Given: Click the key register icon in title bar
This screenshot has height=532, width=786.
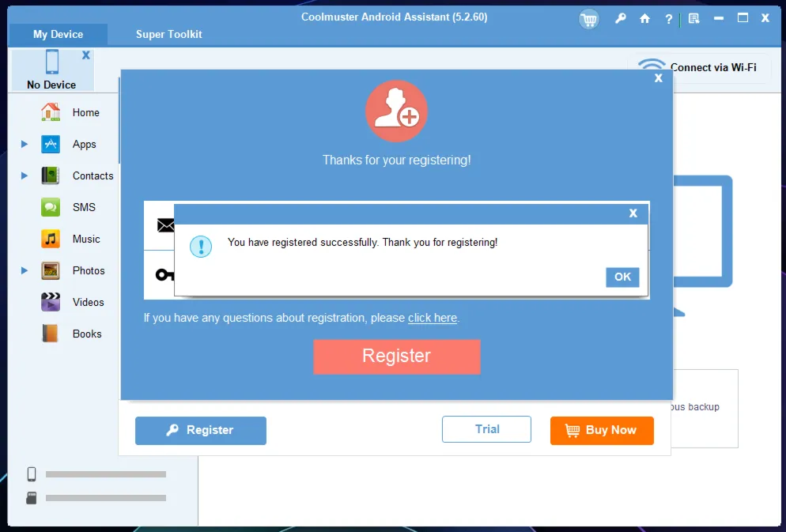Looking at the screenshot, I should 621,19.
